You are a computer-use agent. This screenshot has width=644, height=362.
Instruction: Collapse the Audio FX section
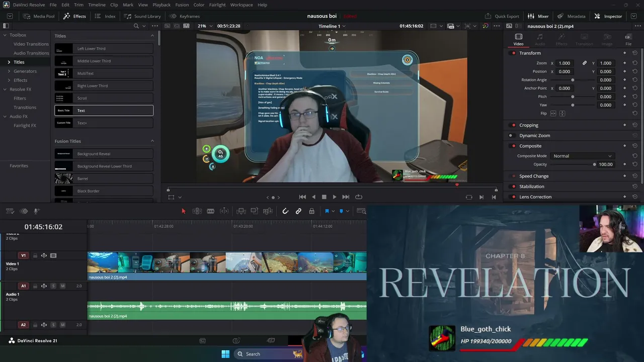(5, 117)
